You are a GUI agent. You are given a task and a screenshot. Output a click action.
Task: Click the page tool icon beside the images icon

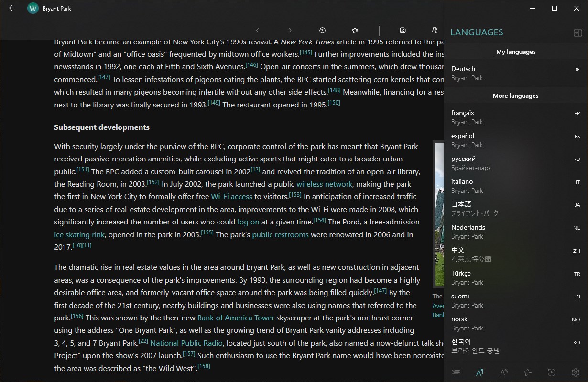click(435, 30)
